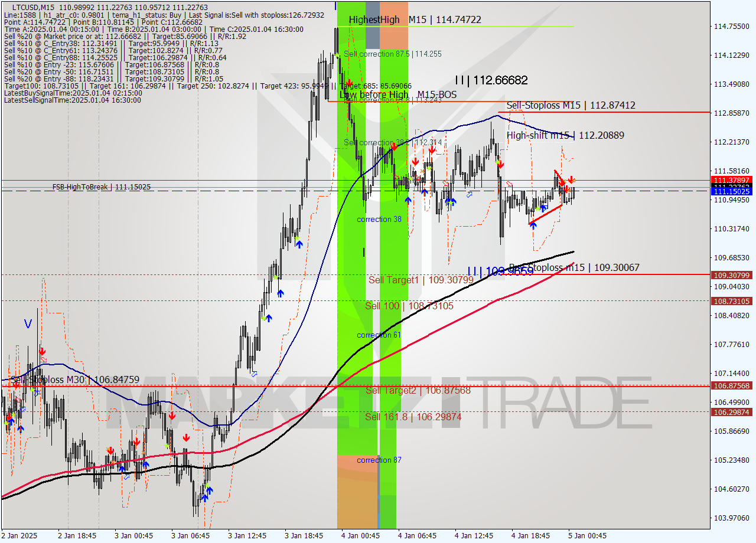The image size is (756, 543).
Task: Click the 'Point A:114.74722' info line
Action: (103, 22)
